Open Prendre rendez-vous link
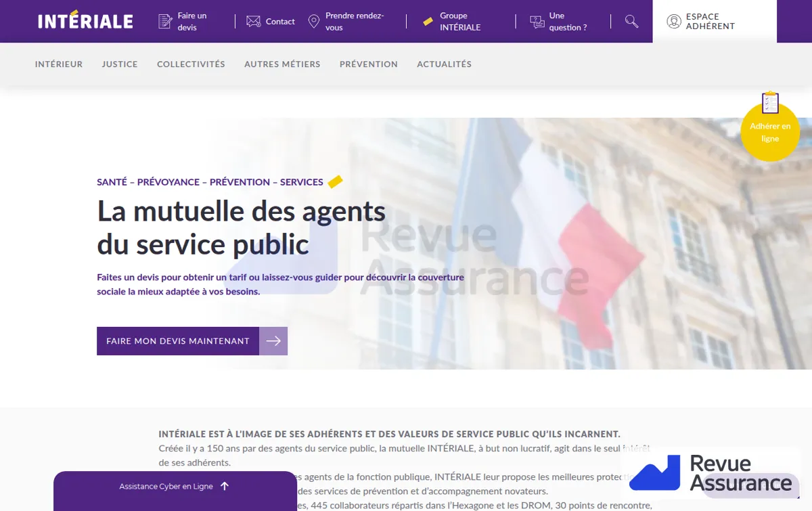The width and height of the screenshot is (812, 511). coord(355,22)
